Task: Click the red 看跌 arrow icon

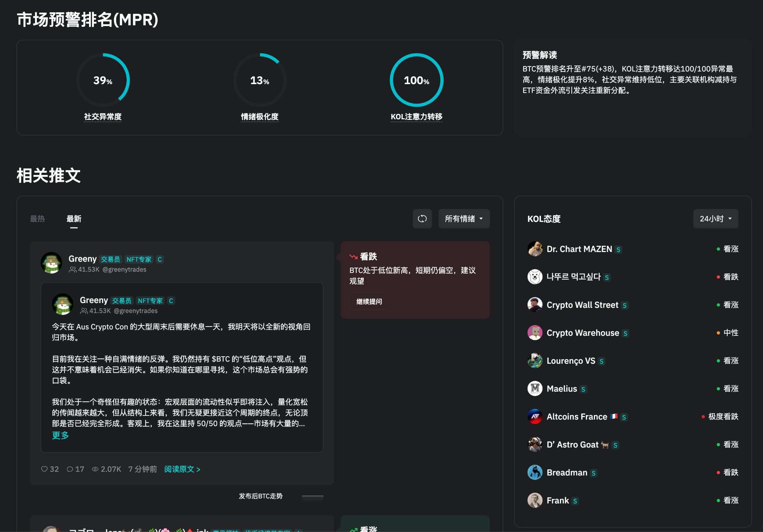Action: click(352, 256)
